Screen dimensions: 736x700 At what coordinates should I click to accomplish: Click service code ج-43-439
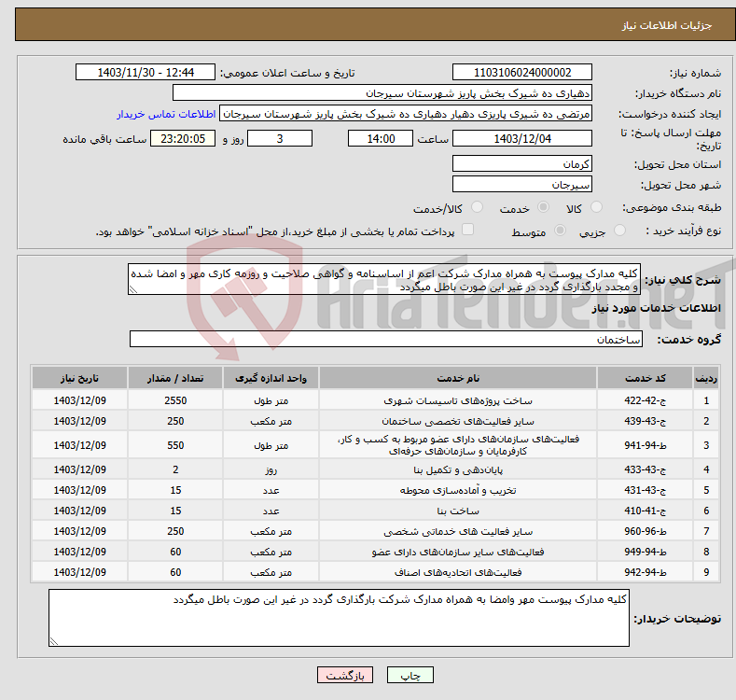point(646,421)
